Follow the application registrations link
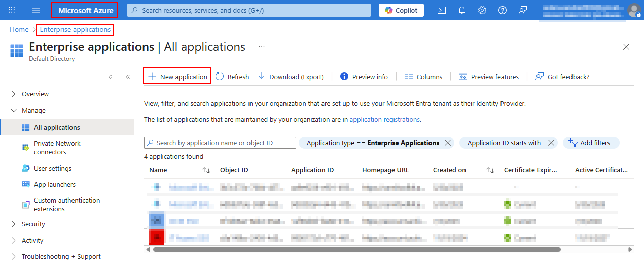The width and height of the screenshot is (644, 265). 384,120
